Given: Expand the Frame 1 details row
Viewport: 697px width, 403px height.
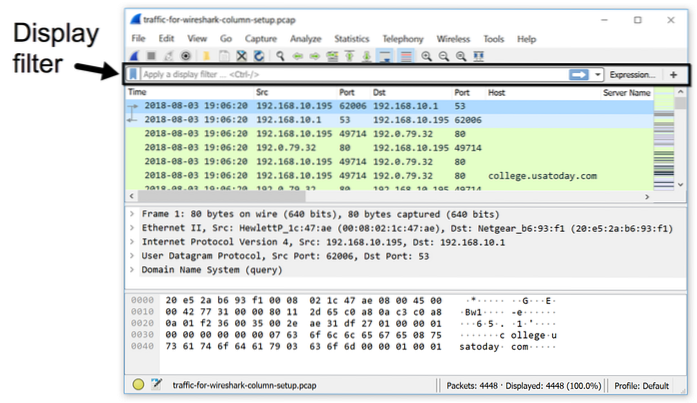Looking at the screenshot, I should pyautogui.click(x=133, y=214).
